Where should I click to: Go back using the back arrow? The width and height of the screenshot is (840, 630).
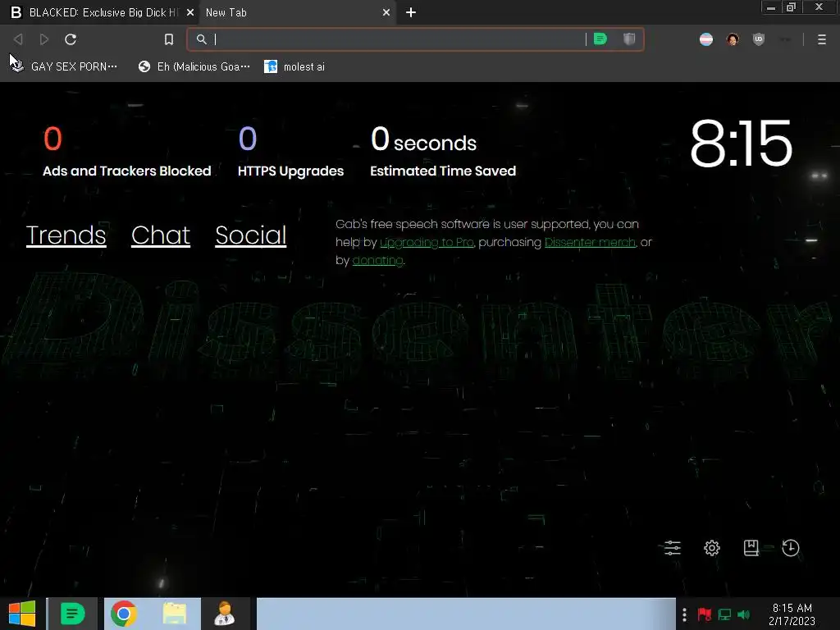18,39
